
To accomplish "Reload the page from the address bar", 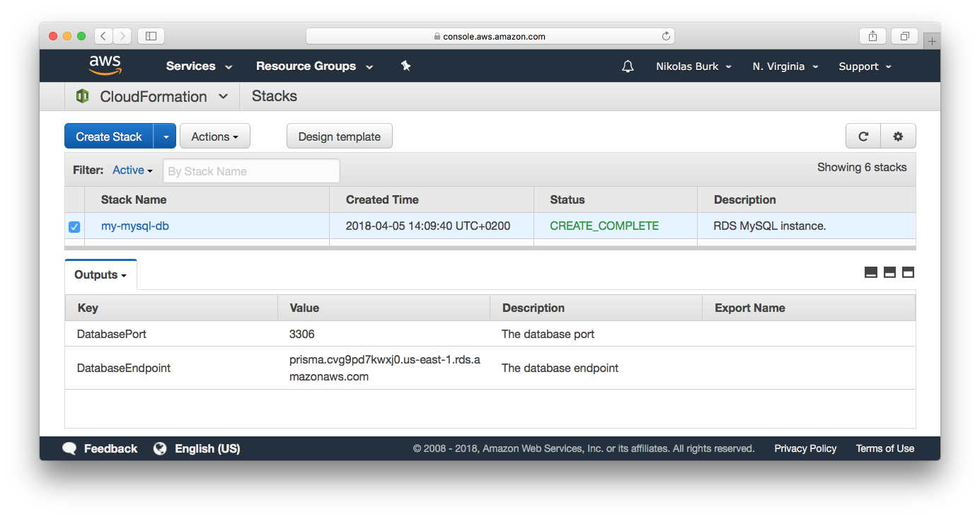I will click(666, 36).
